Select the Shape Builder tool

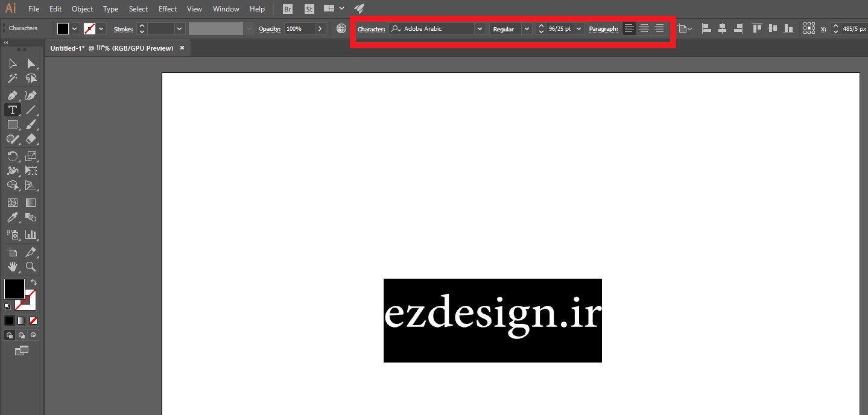coord(12,185)
